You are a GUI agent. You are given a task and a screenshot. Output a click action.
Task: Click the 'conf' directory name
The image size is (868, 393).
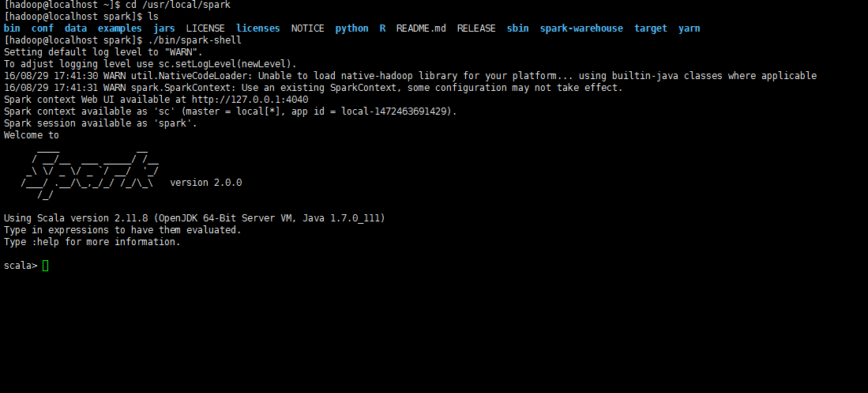[x=43, y=28]
